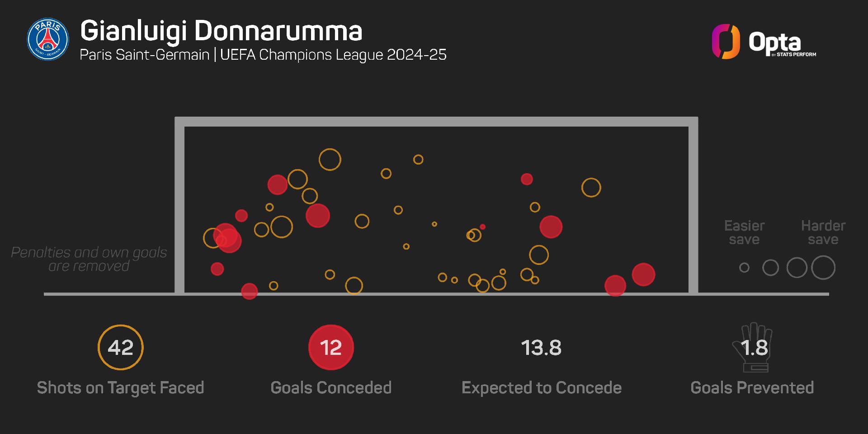Click the smallest legend circle for easier save
This screenshot has height=434, width=868.
[x=744, y=268]
